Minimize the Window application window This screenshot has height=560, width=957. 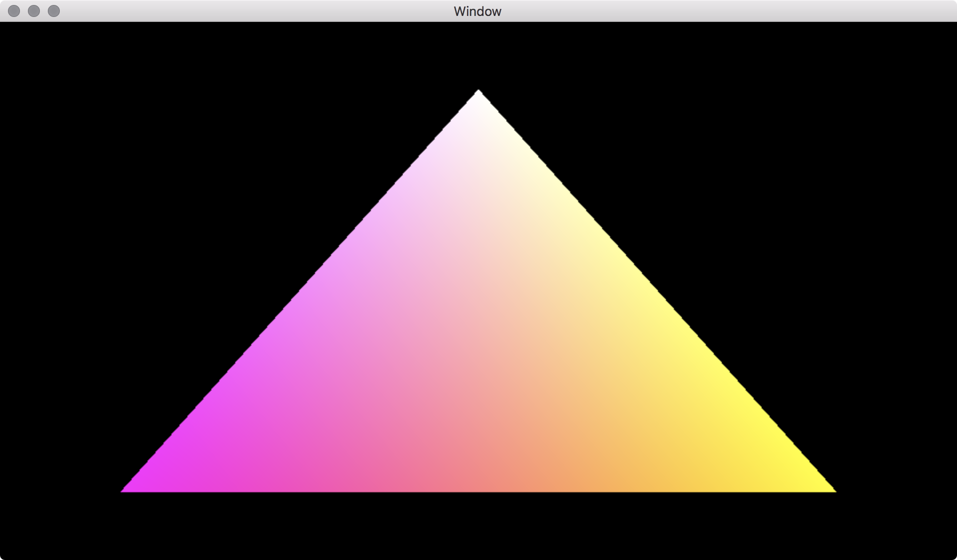point(33,10)
